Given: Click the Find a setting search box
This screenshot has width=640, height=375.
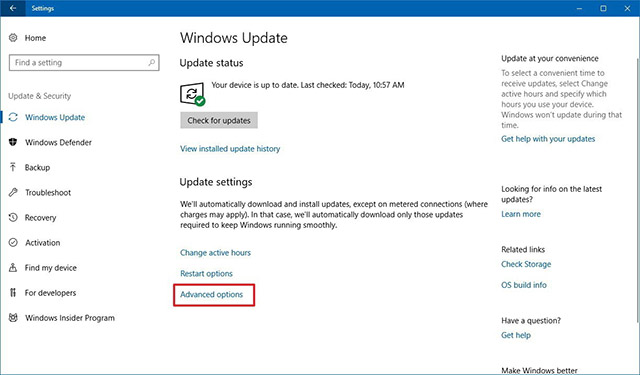Looking at the screenshot, I should tap(84, 63).
